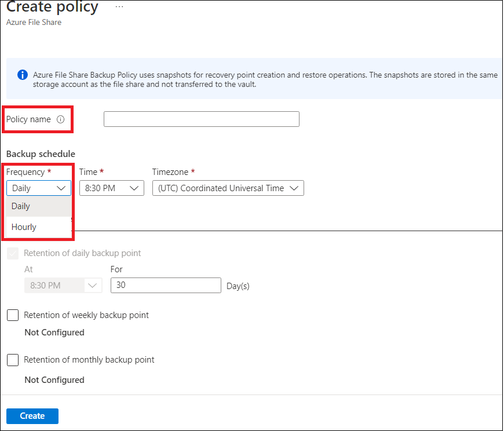Open the ellipsis menu beside Create policy title
Image resolution: width=504 pixels, height=431 pixels.
click(x=119, y=7)
